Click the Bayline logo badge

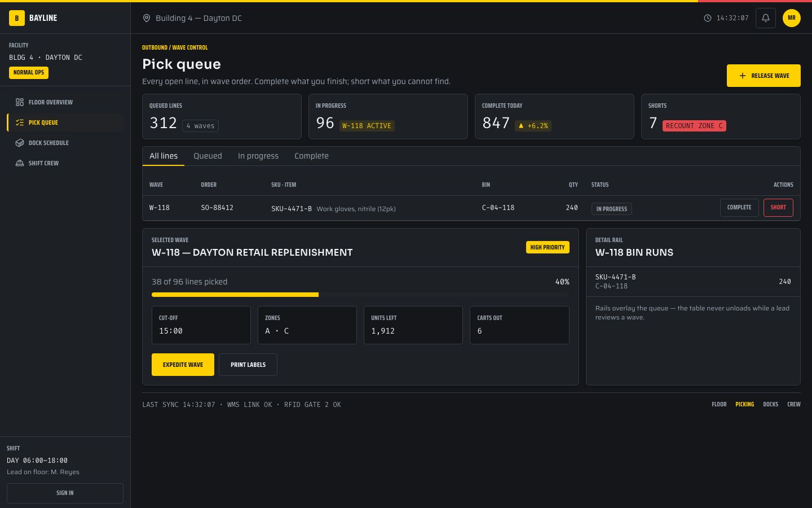click(17, 18)
